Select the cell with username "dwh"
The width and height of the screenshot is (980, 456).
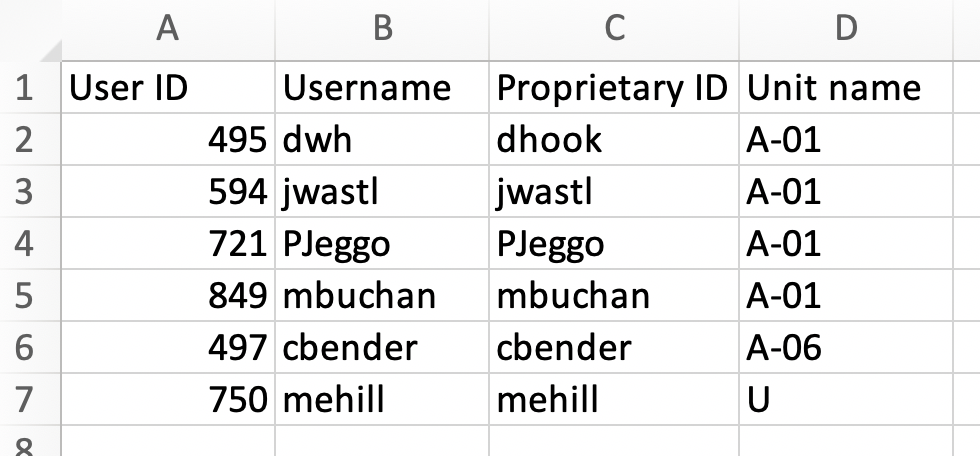click(x=382, y=140)
